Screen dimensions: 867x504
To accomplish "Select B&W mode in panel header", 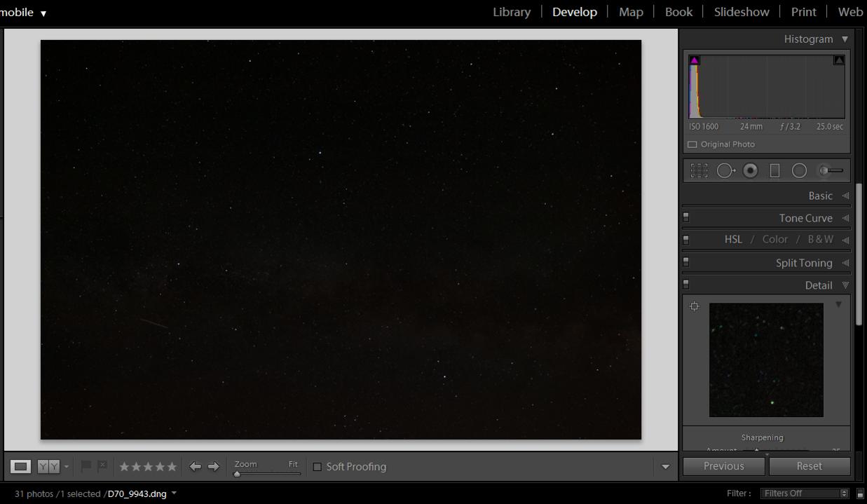I will point(821,240).
